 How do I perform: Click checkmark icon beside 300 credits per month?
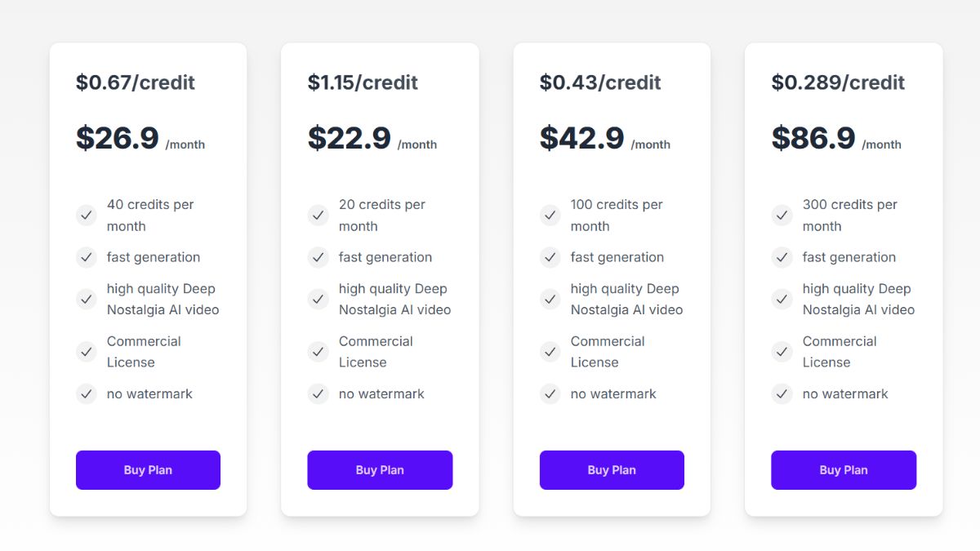point(782,216)
